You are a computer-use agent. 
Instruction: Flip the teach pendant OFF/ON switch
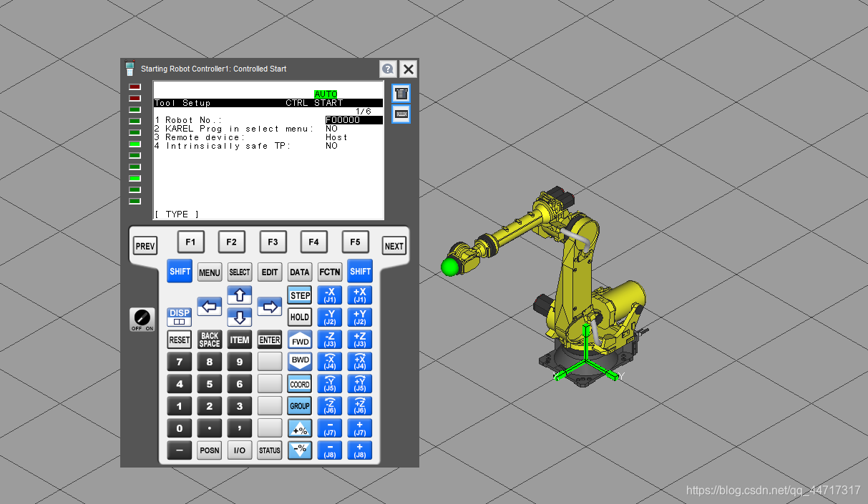[x=142, y=320]
